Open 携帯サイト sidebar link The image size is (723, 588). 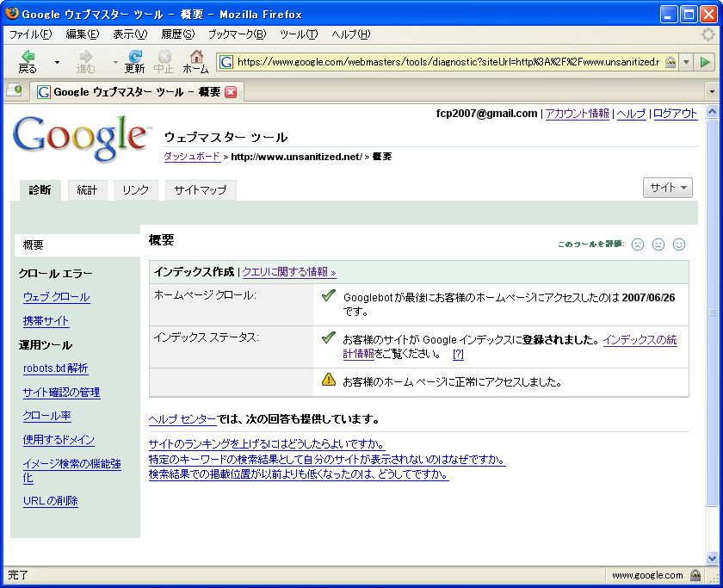[x=46, y=321]
